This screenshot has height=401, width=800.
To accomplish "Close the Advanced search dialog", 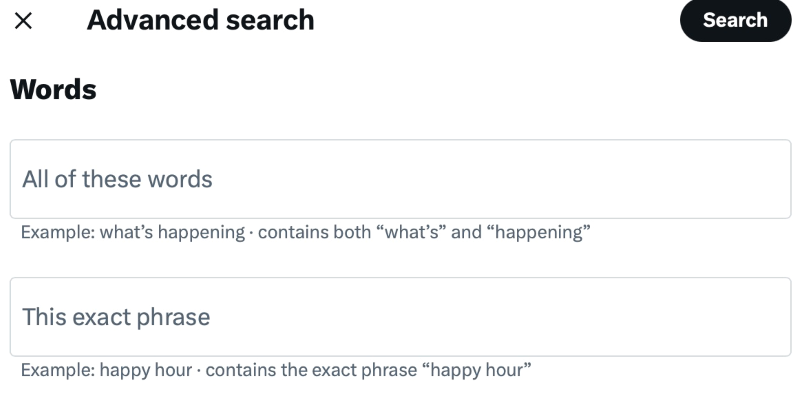I will click(24, 21).
